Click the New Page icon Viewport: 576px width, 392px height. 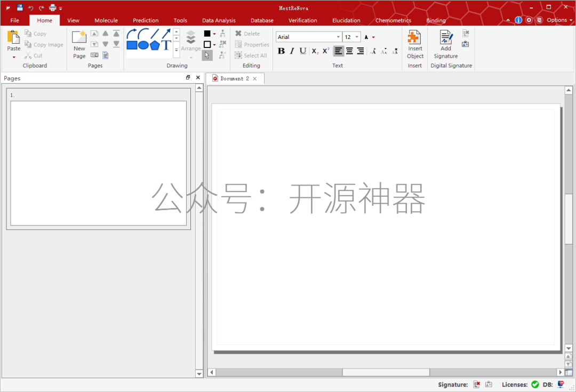click(79, 37)
